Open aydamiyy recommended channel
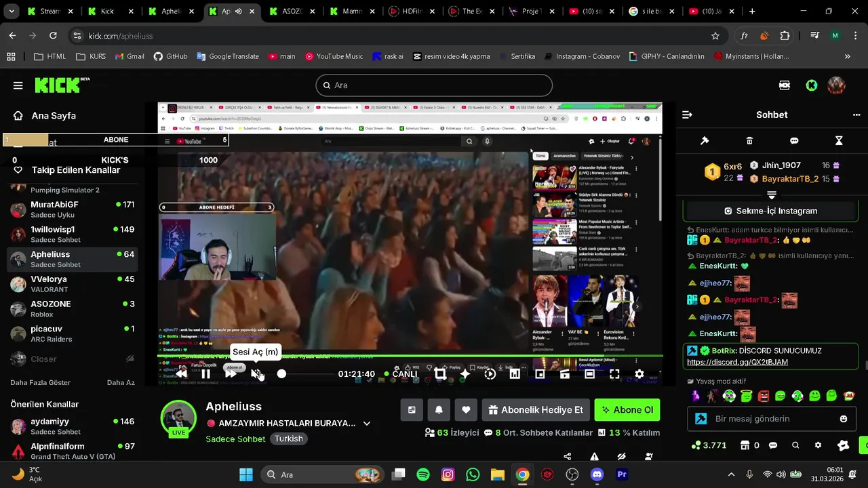This screenshot has height=488, width=868. (x=72, y=426)
